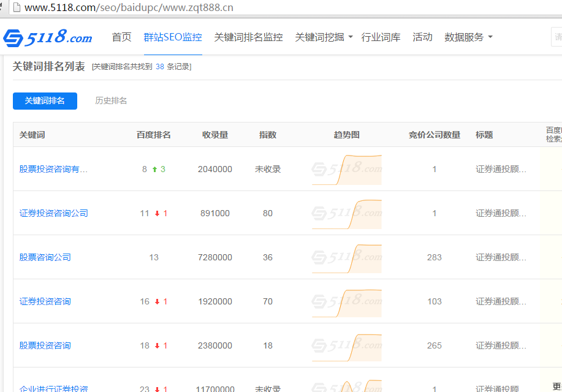This screenshot has height=392, width=562.
Task: Open trend chart for 股票投资咨询有… row
Action: [346, 170]
